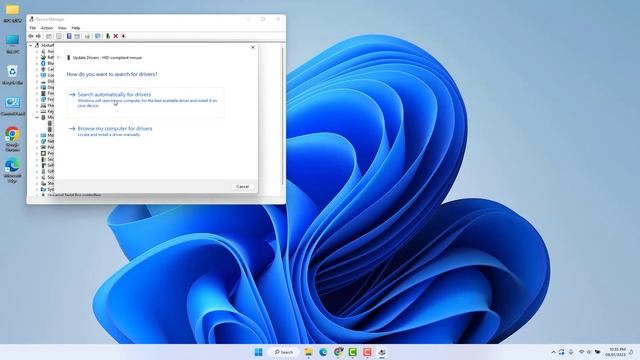Screen dimensions: 640x360
Task: Click the Forward arrow in Device Manager toolbar
Action: pyautogui.click(x=38, y=36)
